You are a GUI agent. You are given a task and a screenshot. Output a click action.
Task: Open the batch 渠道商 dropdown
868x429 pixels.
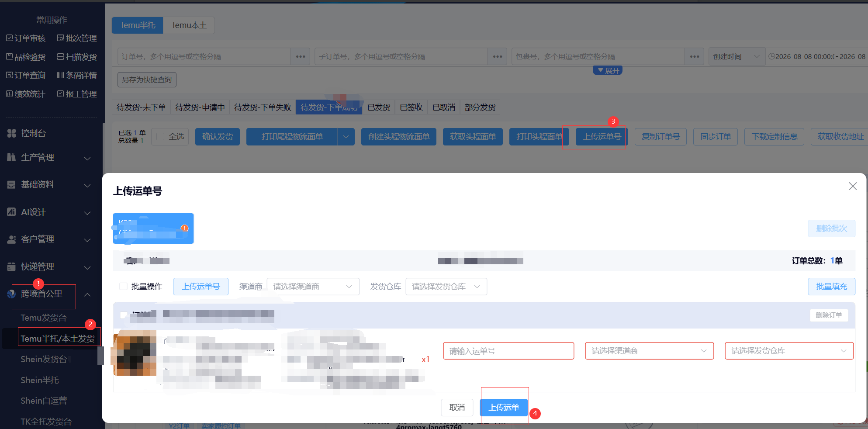(313, 287)
